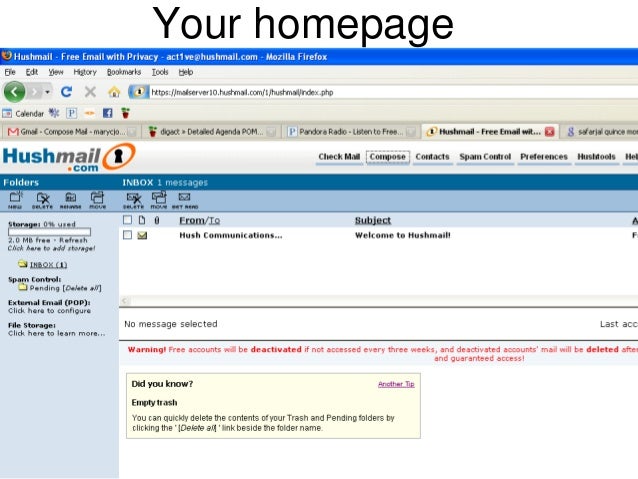This screenshot has height=479, width=638.
Task: Open the Pandora P bookmark icon
Action: point(72,113)
